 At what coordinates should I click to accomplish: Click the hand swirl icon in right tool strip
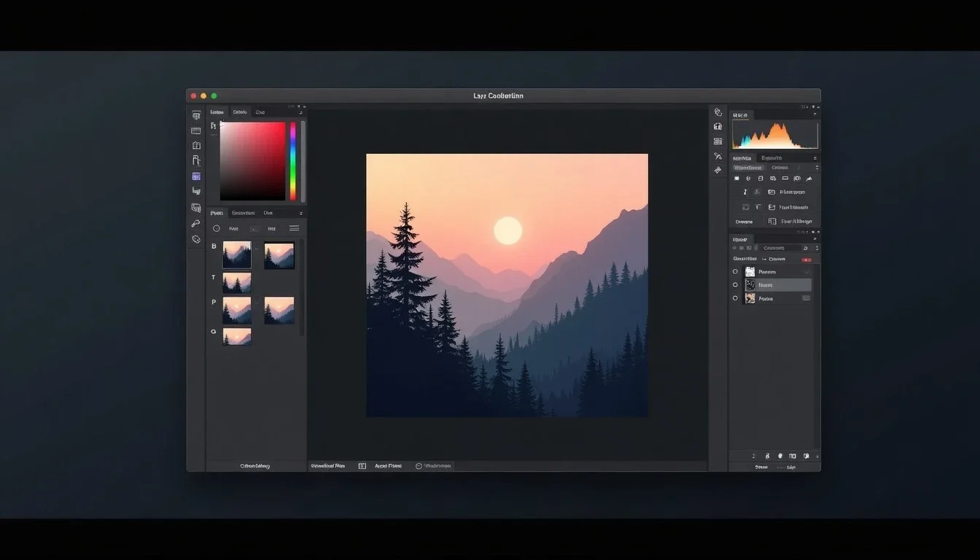point(718,112)
